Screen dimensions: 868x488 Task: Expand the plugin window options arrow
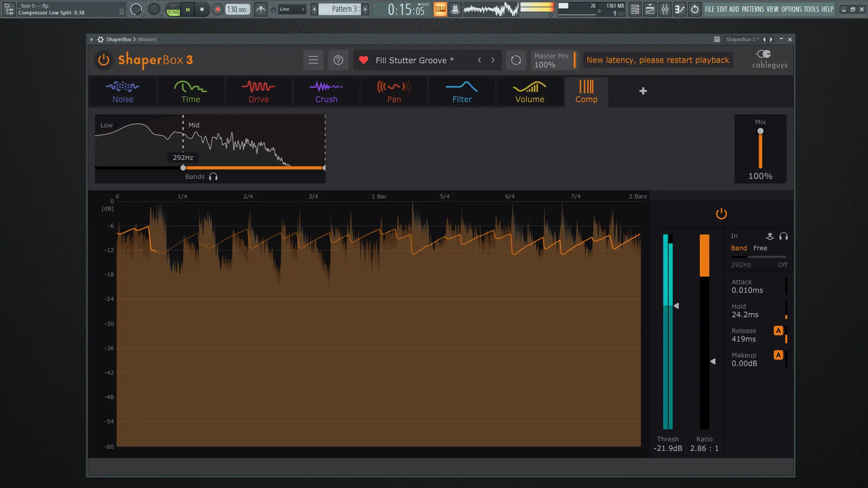tap(92, 40)
